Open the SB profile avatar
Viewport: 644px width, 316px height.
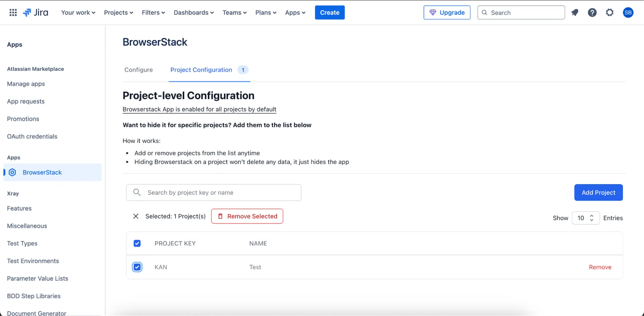[x=628, y=13]
